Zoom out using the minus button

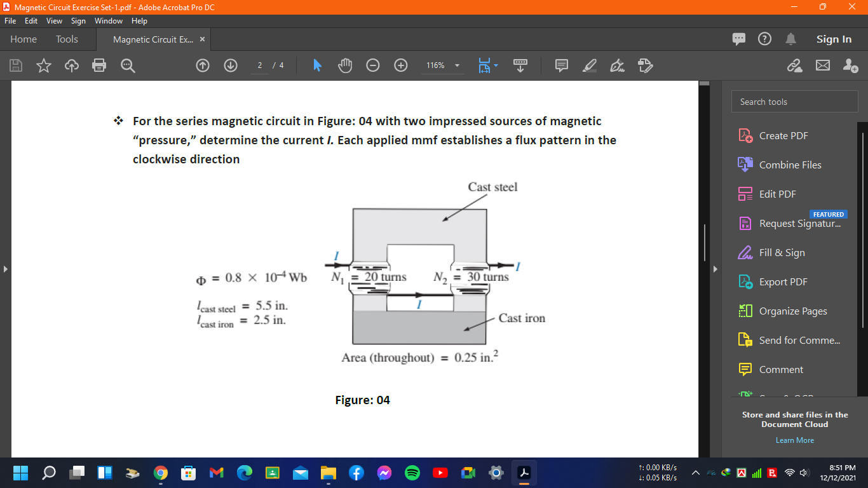(372, 65)
